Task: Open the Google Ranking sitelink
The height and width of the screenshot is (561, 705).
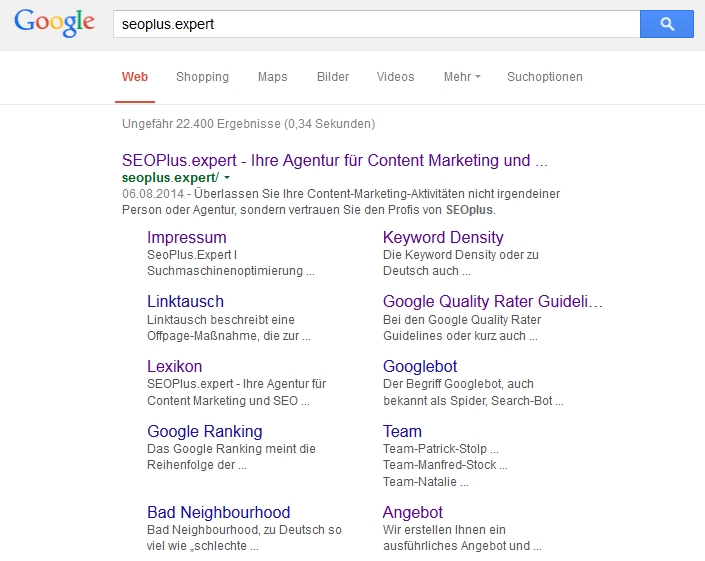Action: [x=205, y=431]
